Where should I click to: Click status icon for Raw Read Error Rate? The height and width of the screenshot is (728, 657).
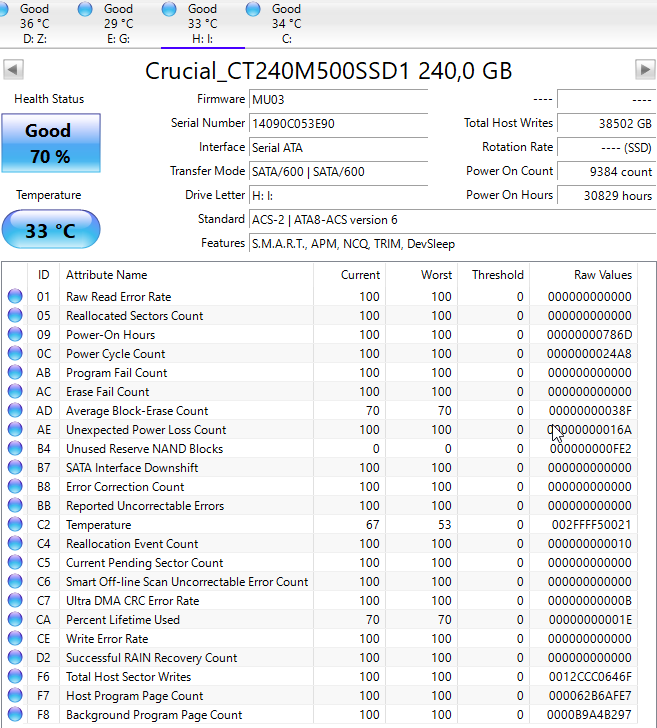(x=15, y=296)
